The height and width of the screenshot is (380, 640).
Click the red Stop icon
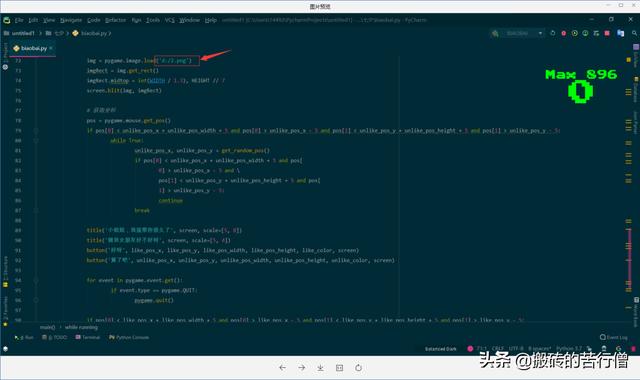coord(607,33)
